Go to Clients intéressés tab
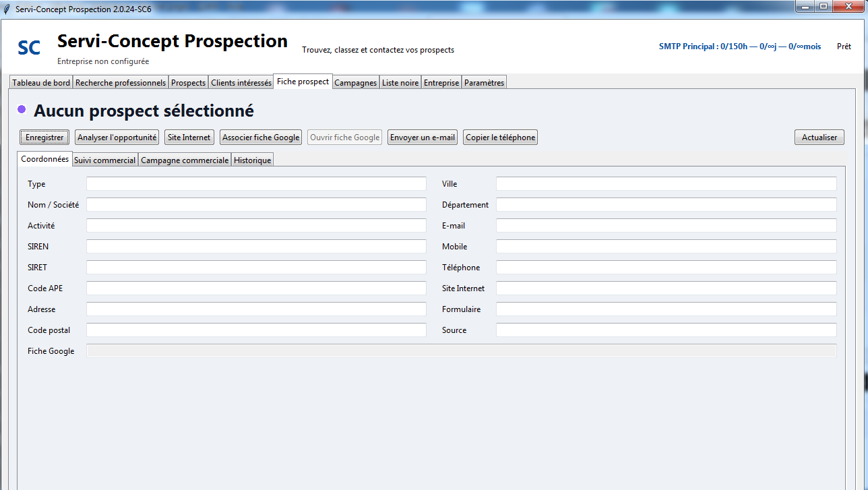Image resolution: width=868 pixels, height=490 pixels. pos(241,83)
